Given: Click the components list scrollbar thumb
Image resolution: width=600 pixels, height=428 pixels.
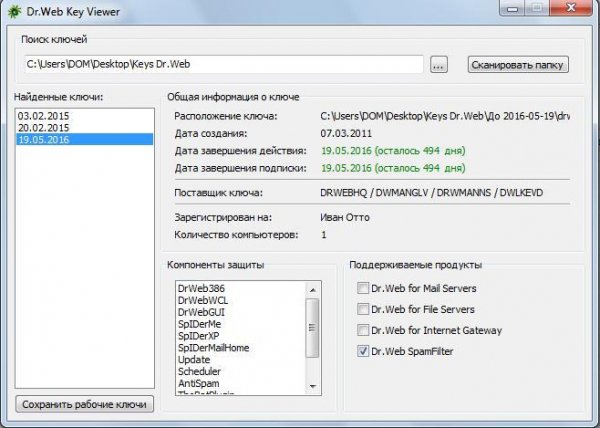Looking at the screenshot, I should click(x=313, y=328).
